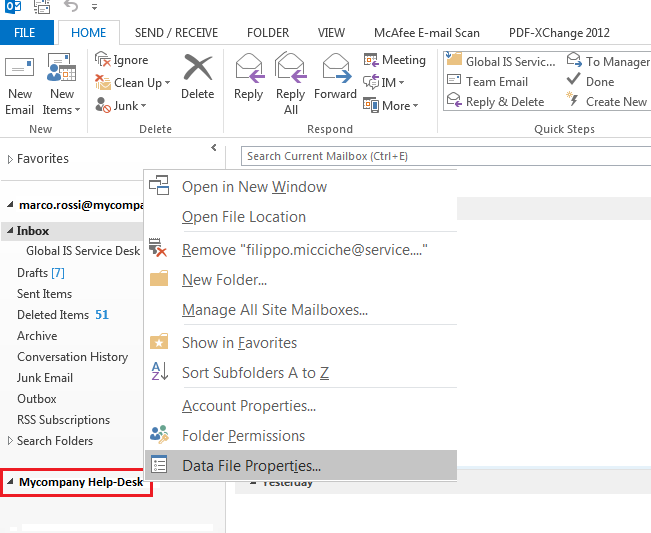This screenshot has height=533, width=651.
Task: Select the Deleted Items folder
Action: 53,315
